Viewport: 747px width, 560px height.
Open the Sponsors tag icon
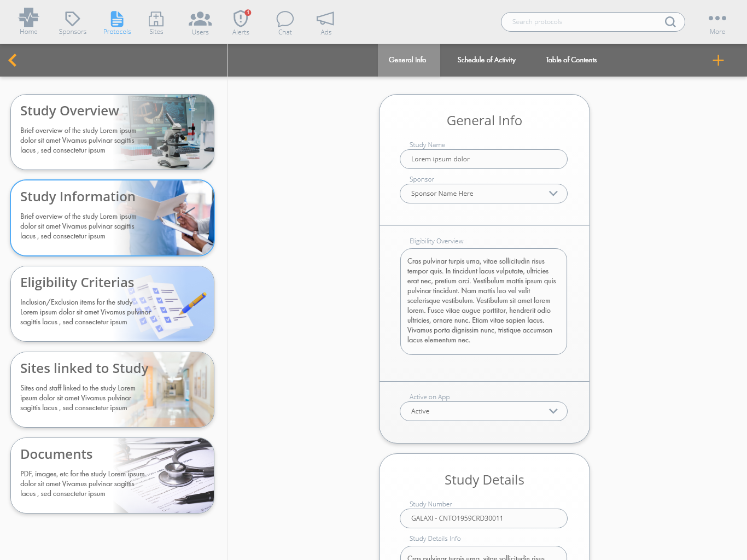point(73,19)
